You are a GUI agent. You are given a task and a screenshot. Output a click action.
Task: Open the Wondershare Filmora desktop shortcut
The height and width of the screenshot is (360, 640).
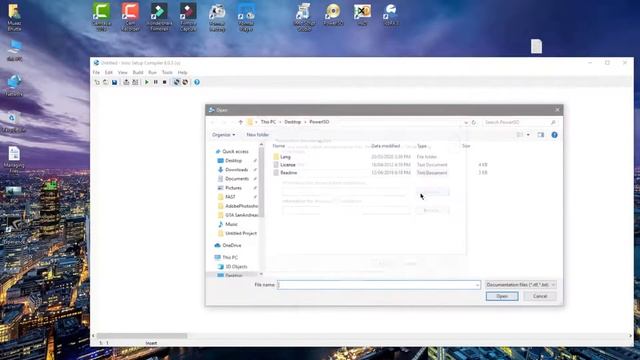pos(159,17)
